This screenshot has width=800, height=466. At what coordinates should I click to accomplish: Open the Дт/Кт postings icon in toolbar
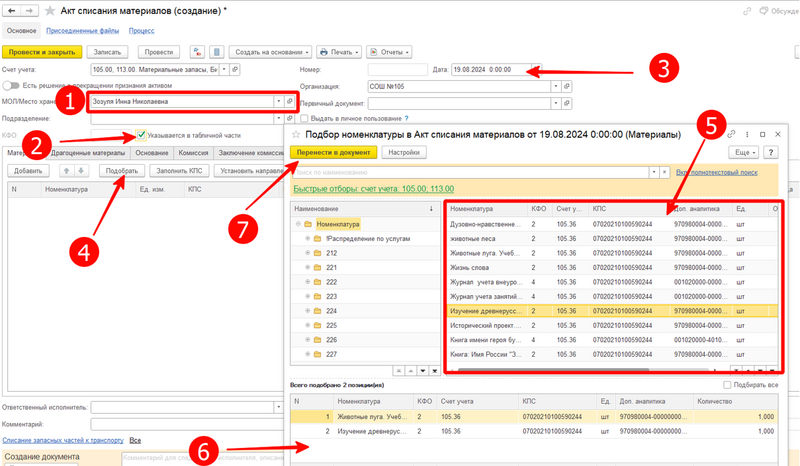(x=194, y=51)
